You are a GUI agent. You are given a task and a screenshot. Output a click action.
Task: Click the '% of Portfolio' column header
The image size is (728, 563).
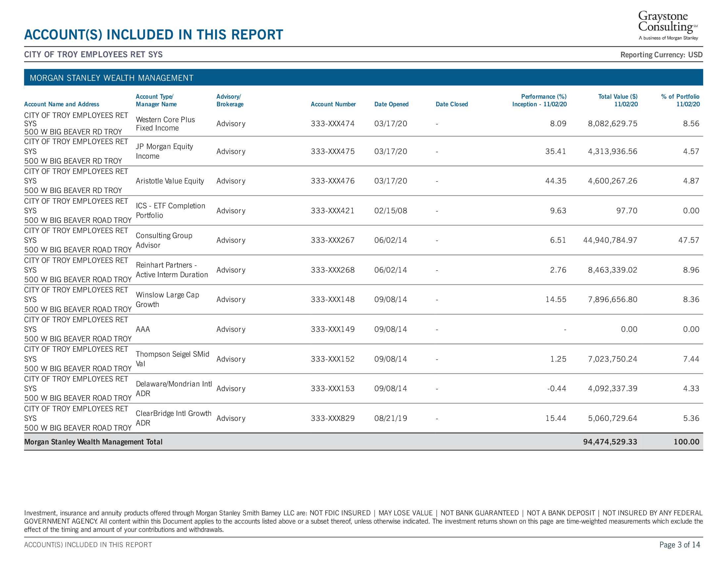pyautogui.click(x=680, y=100)
